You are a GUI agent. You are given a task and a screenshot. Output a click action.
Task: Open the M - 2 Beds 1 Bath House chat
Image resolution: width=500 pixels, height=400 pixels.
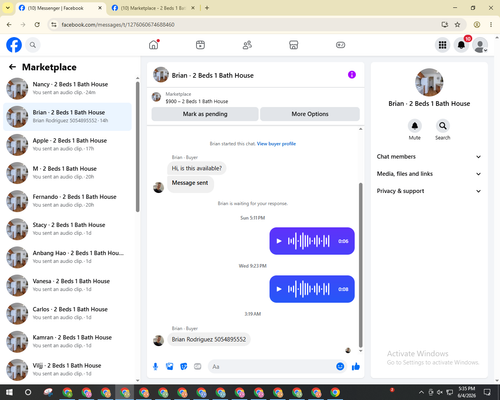[x=67, y=173]
